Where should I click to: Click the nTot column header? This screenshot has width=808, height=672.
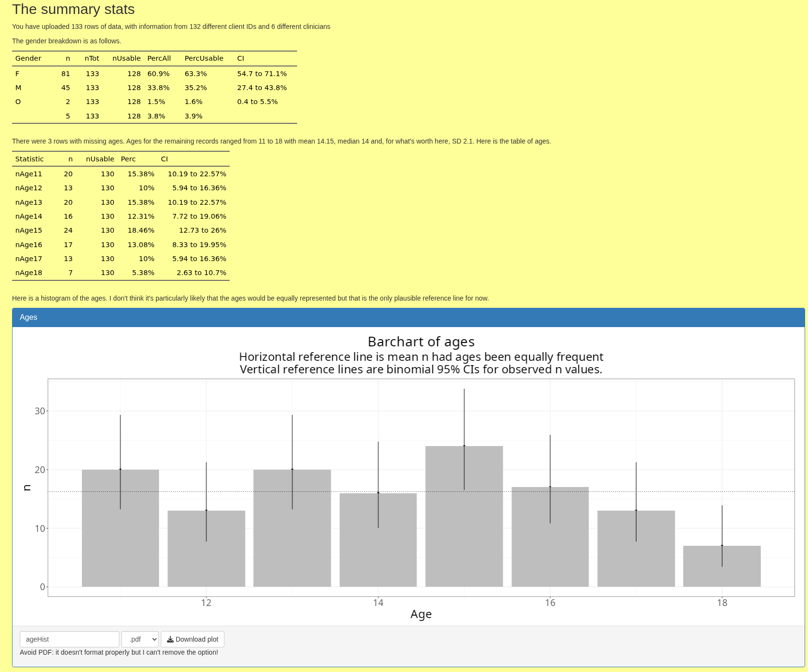[x=91, y=58]
